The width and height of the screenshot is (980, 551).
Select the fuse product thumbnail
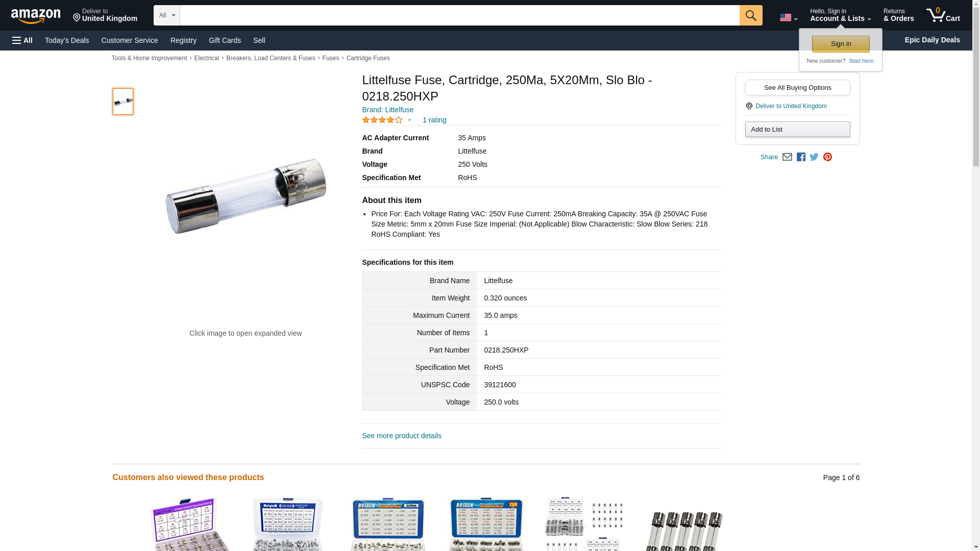123,101
